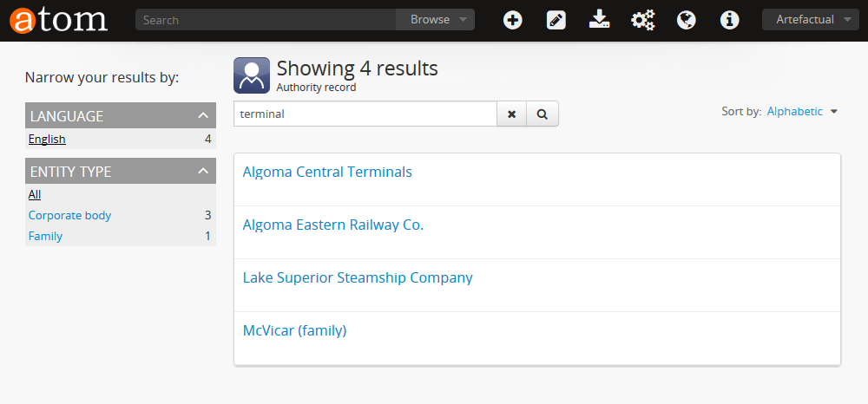Screen dimensions: 868x404
Task: Clear the search with the X button
Action: tap(512, 114)
